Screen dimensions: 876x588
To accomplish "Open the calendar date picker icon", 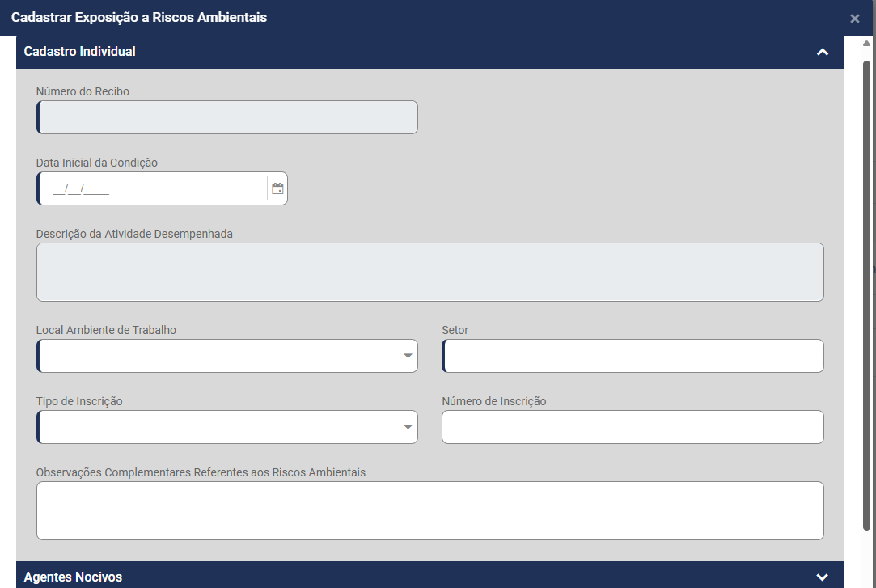I will tap(277, 188).
